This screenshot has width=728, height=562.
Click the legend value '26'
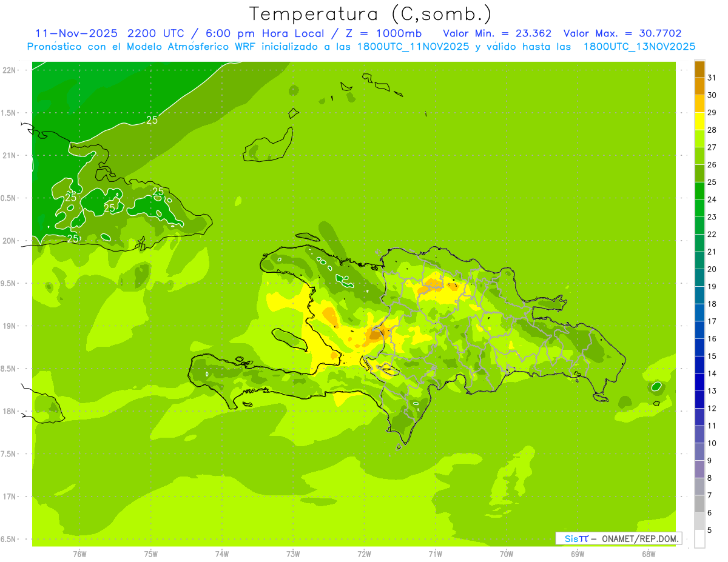click(712, 164)
